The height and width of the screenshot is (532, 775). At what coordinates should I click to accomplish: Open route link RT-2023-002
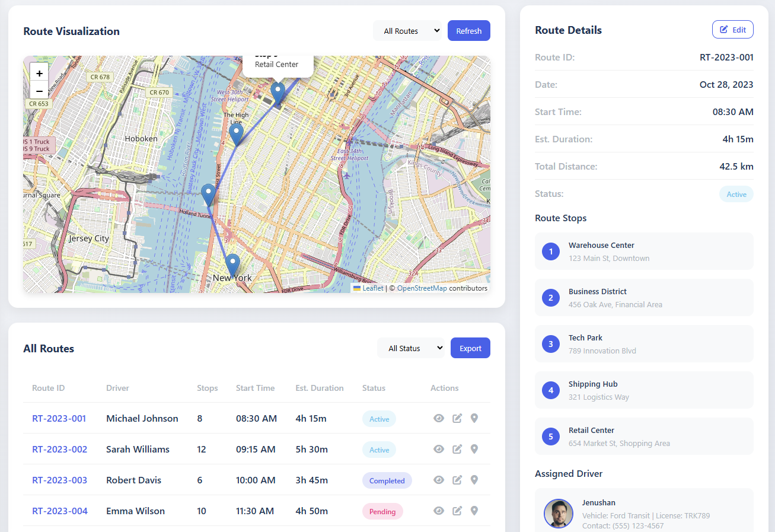click(x=59, y=449)
